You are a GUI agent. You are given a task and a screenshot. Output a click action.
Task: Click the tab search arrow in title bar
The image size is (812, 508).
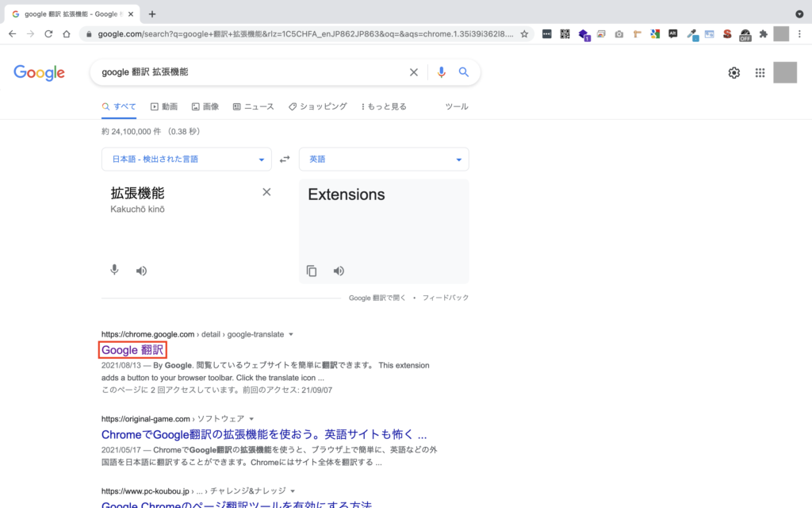[799, 14]
